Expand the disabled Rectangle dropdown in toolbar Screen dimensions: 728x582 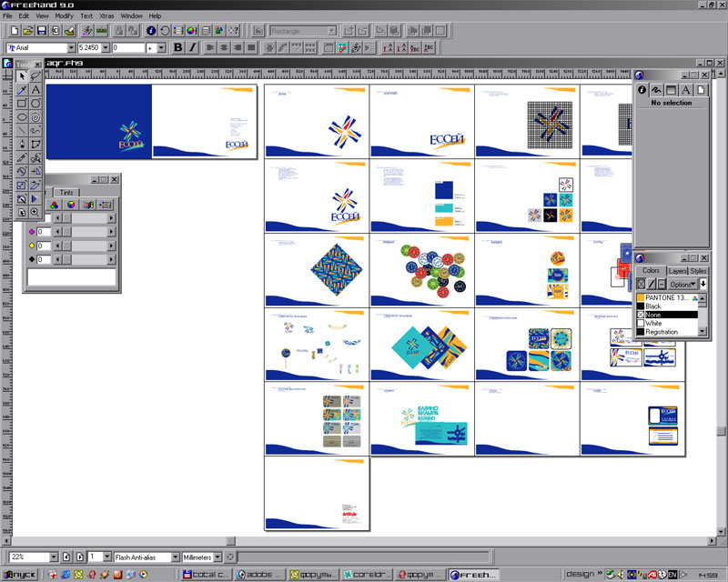[331, 31]
